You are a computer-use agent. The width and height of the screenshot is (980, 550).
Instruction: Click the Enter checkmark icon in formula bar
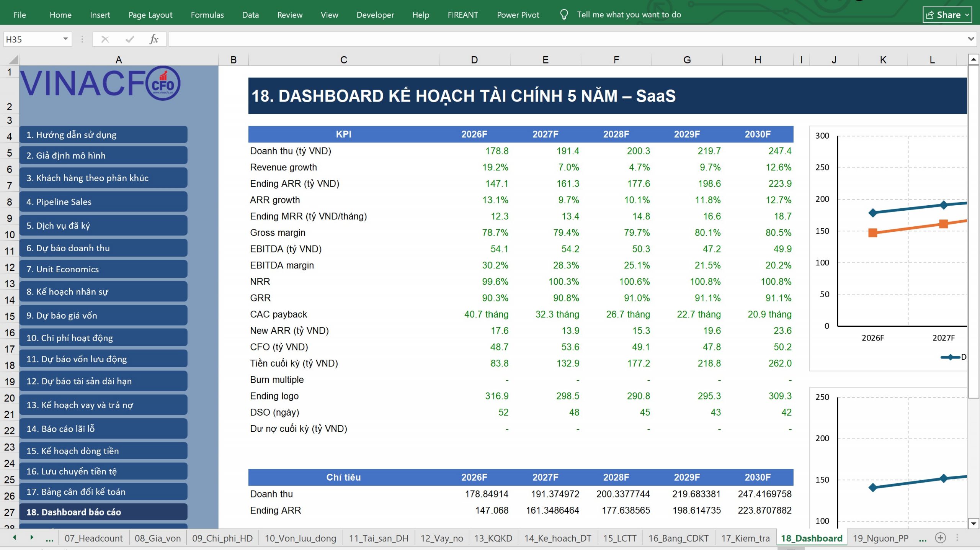point(130,39)
